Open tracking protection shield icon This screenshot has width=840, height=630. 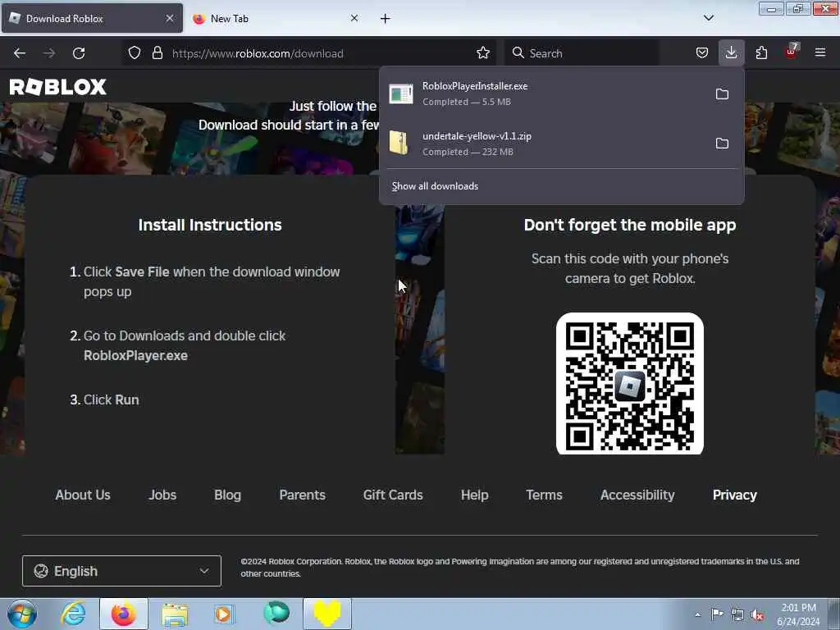135,53
